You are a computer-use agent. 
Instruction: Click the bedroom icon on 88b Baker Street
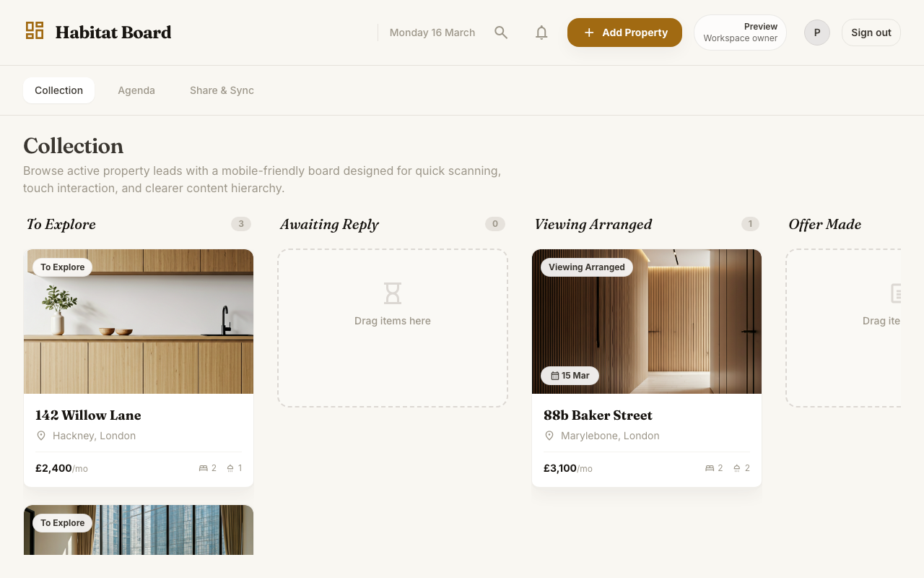coord(709,467)
